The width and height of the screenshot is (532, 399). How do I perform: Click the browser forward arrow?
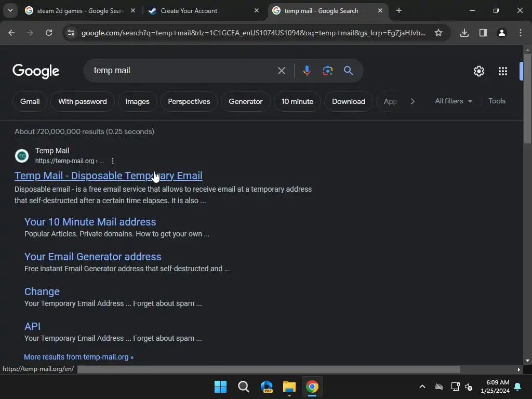30,33
